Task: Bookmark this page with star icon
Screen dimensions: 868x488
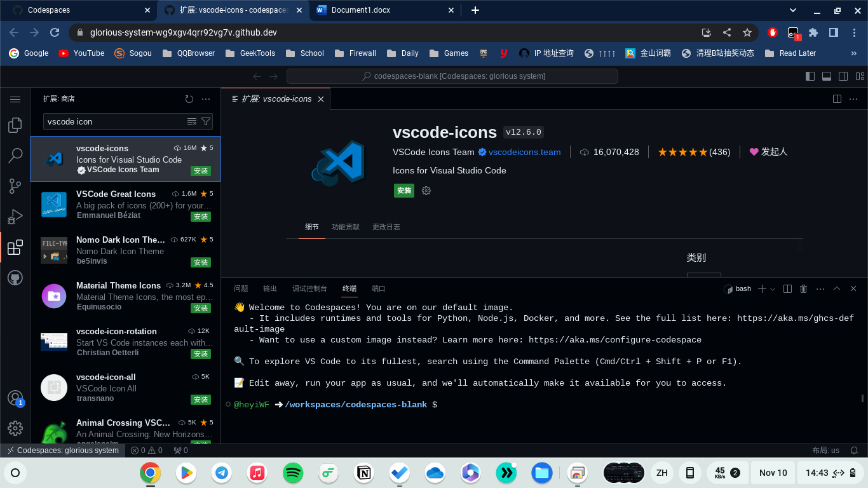Action: tap(747, 32)
